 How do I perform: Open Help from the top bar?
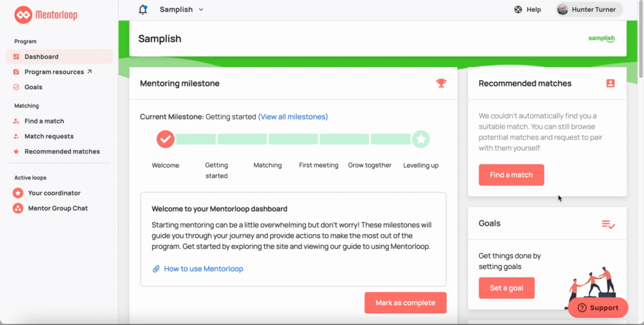click(x=528, y=10)
